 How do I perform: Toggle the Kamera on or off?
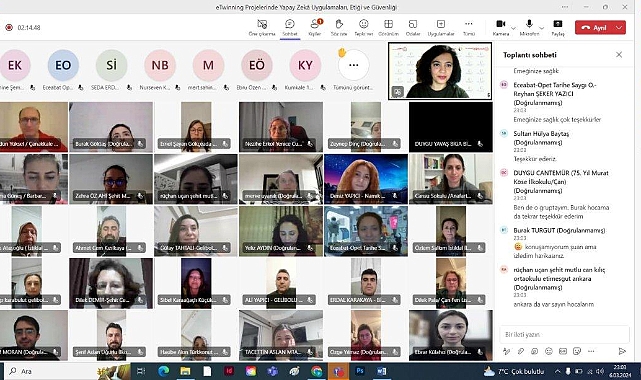[501, 27]
